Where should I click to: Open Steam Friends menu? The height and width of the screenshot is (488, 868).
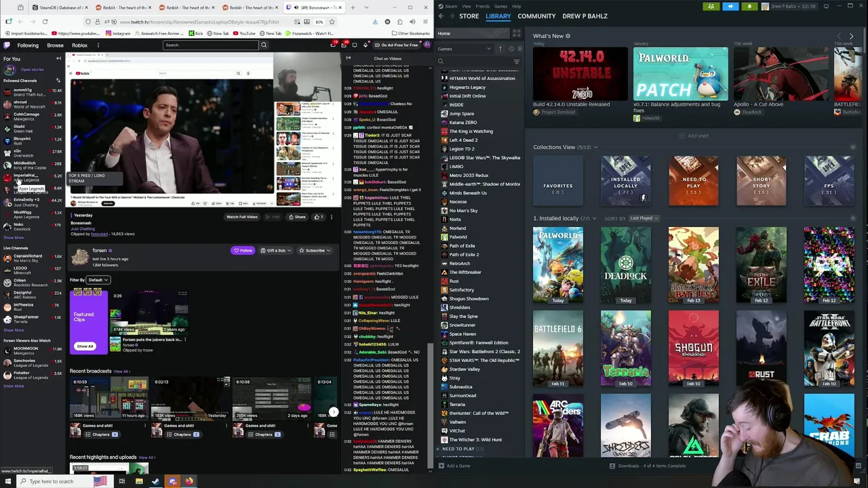coord(483,6)
